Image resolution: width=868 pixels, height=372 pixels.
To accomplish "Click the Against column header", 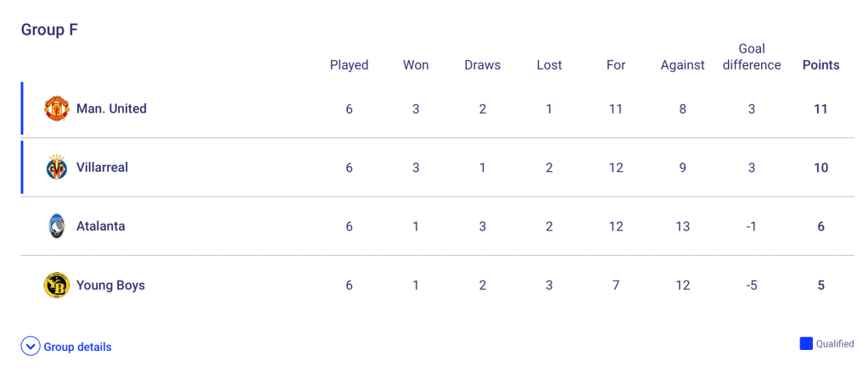I will pyautogui.click(x=682, y=65).
